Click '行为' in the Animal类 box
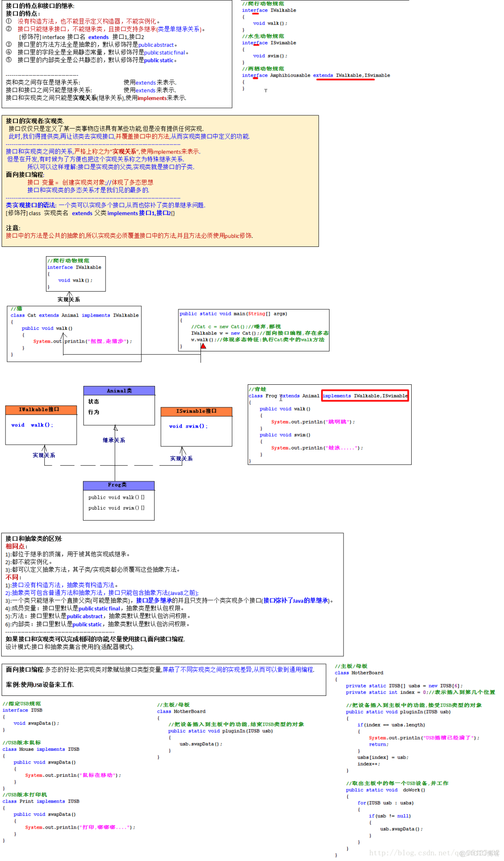This screenshot has width=504, height=861. (x=94, y=412)
